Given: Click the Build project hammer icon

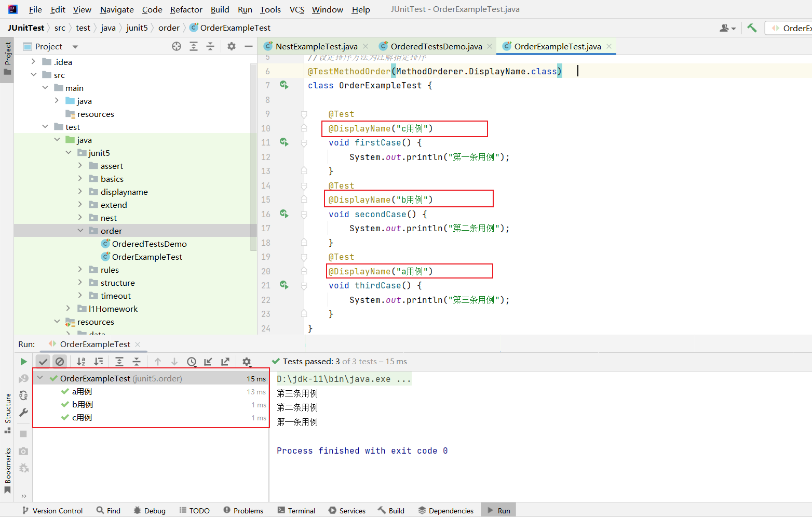Looking at the screenshot, I should tap(752, 28).
